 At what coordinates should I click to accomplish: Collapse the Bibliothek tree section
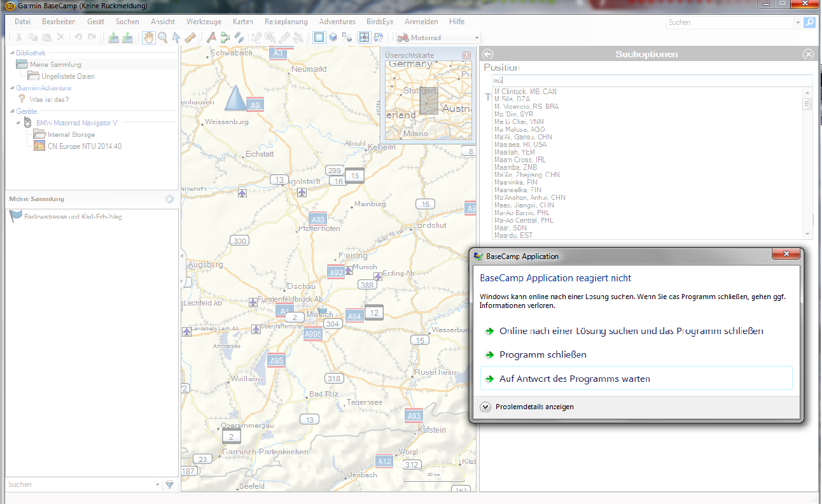coord(11,53)
